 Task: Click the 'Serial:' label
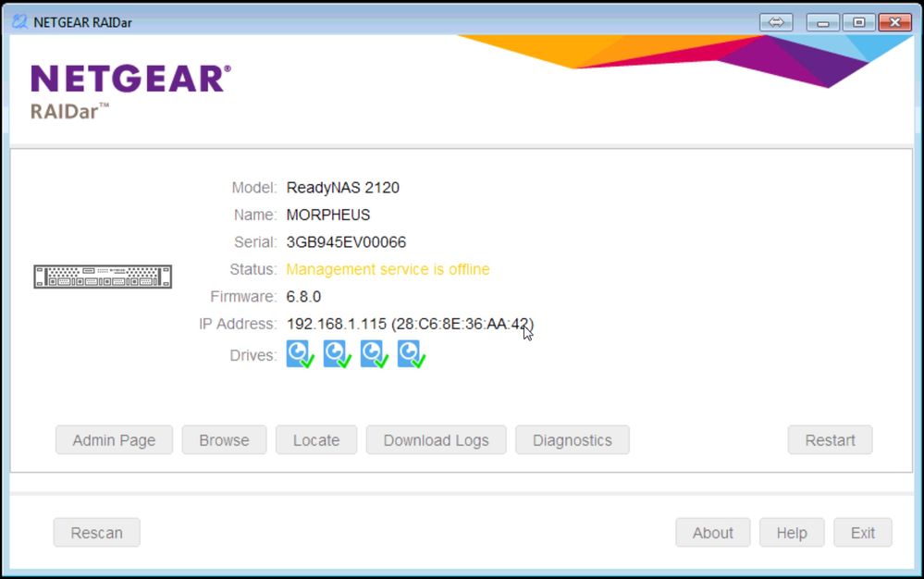pyautogui.click(x=255, y=242)
